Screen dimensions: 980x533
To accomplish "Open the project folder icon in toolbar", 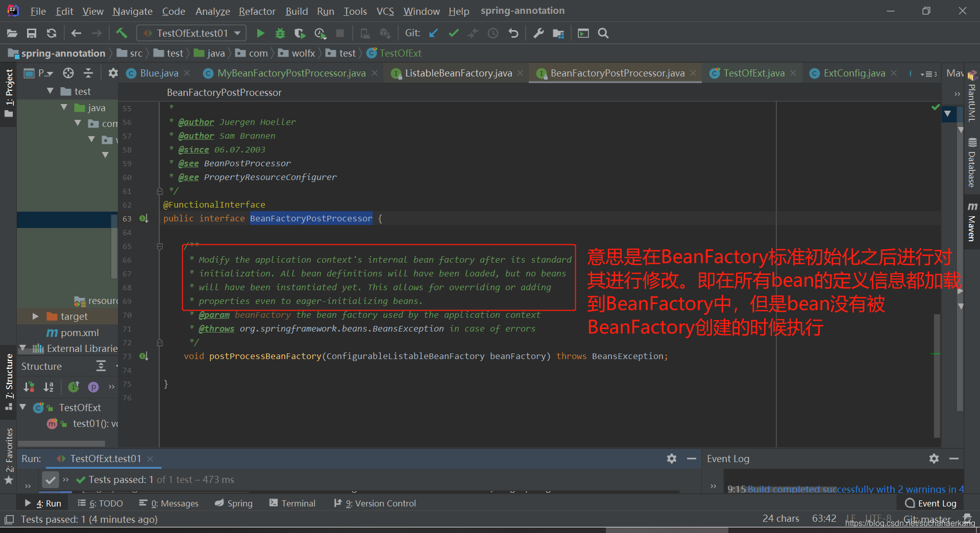I will click(12, 33).
